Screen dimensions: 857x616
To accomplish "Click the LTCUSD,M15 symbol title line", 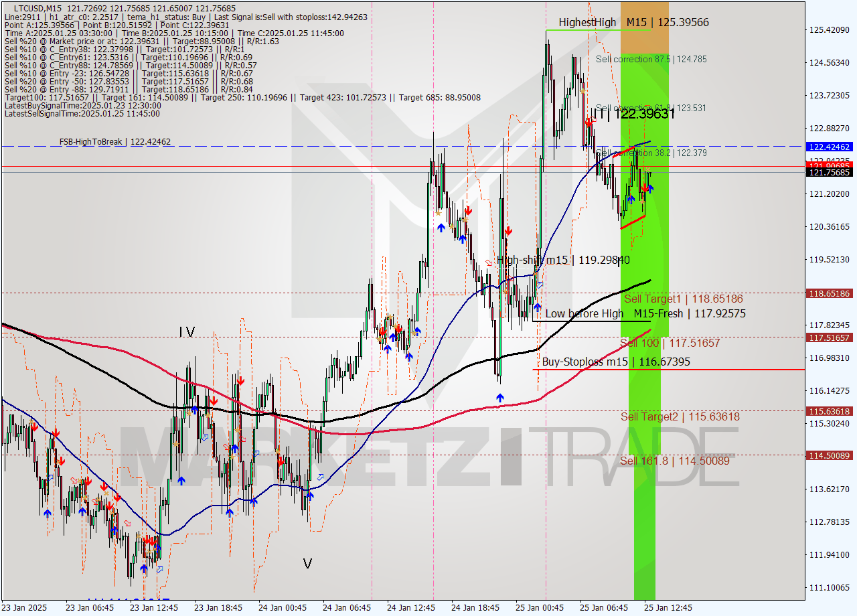I will [125, 8].
